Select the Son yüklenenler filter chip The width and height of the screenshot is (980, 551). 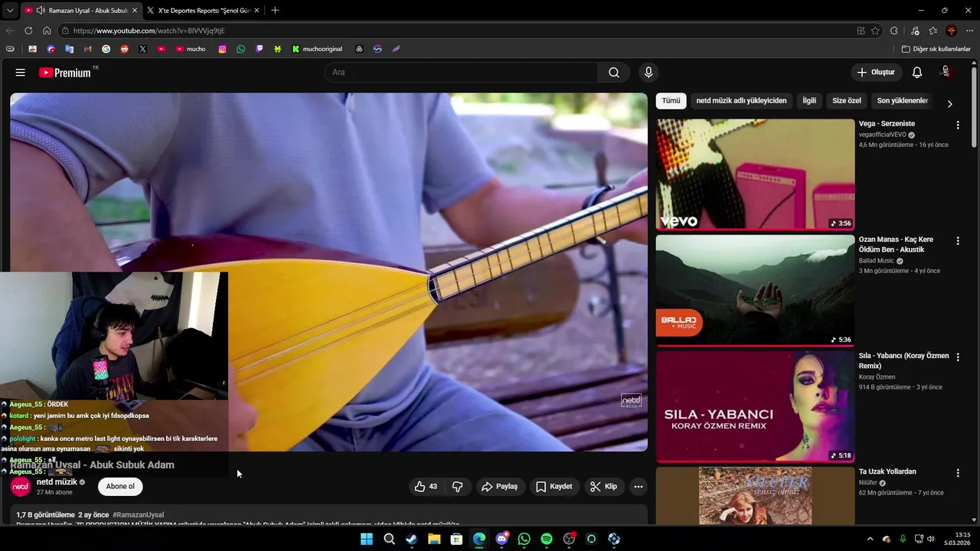tap(903, 101)
